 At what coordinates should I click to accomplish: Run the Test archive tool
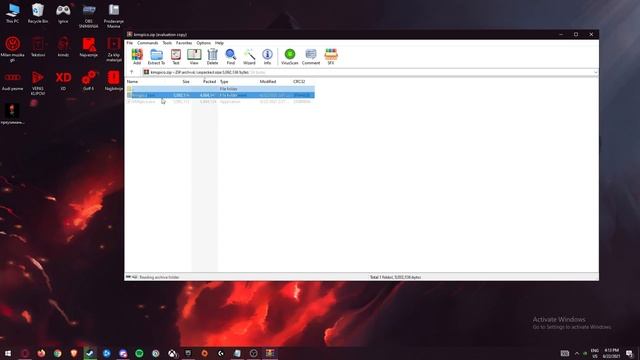click(176, 56)
